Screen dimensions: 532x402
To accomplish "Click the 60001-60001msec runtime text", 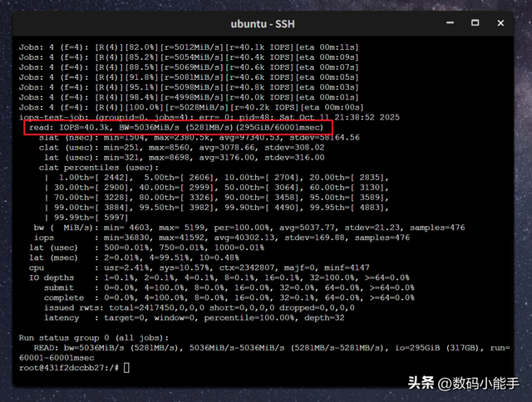I will (x=57, y=358).
